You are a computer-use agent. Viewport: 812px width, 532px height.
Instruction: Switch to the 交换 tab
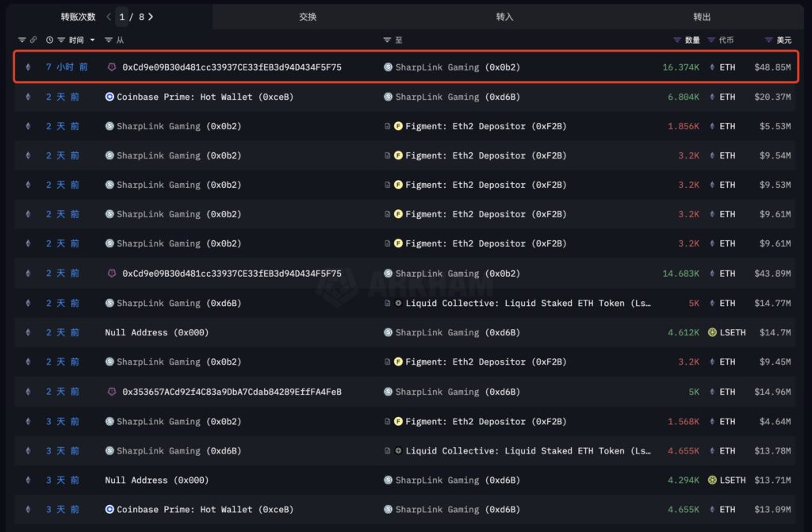coord(308,17)
